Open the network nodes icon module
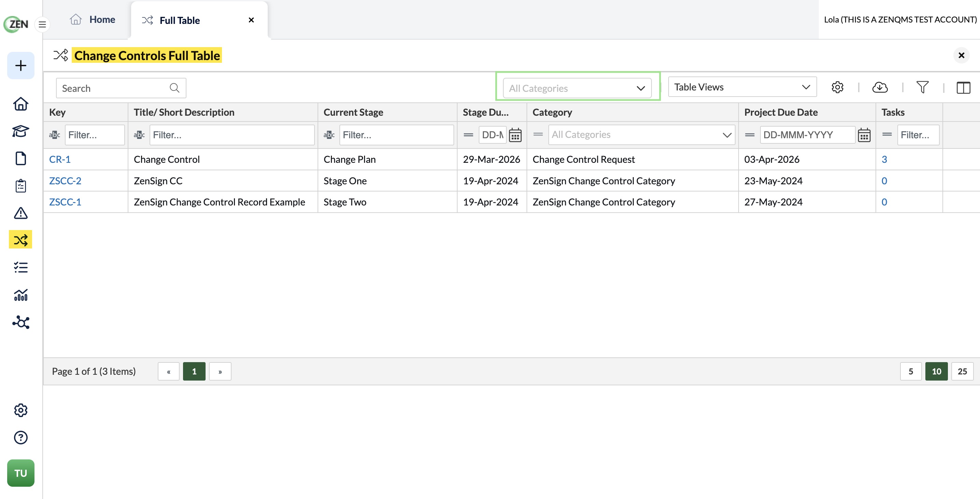The image size is (980, 499). pos(20,322)
